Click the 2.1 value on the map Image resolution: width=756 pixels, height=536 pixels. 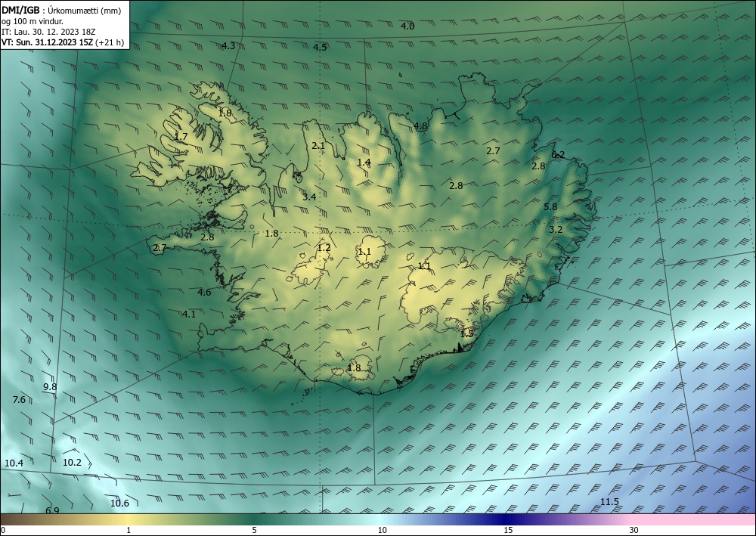coord(318,146)
